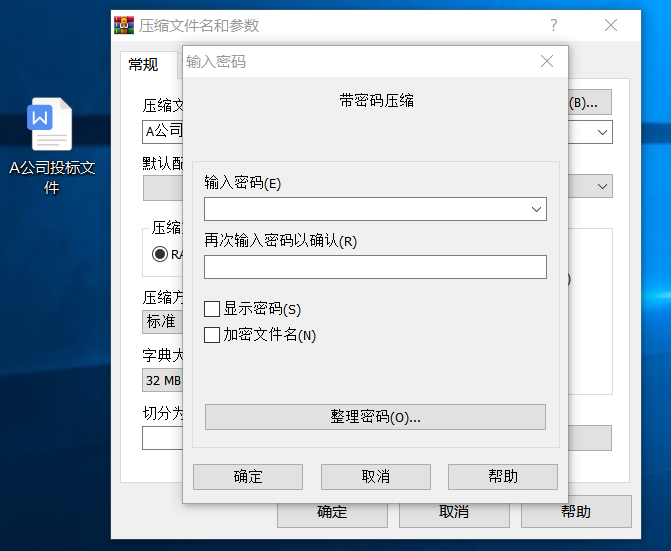Click the archive name field starting with A公司
This screenshot has width=671, height=551.
point(163,132)
